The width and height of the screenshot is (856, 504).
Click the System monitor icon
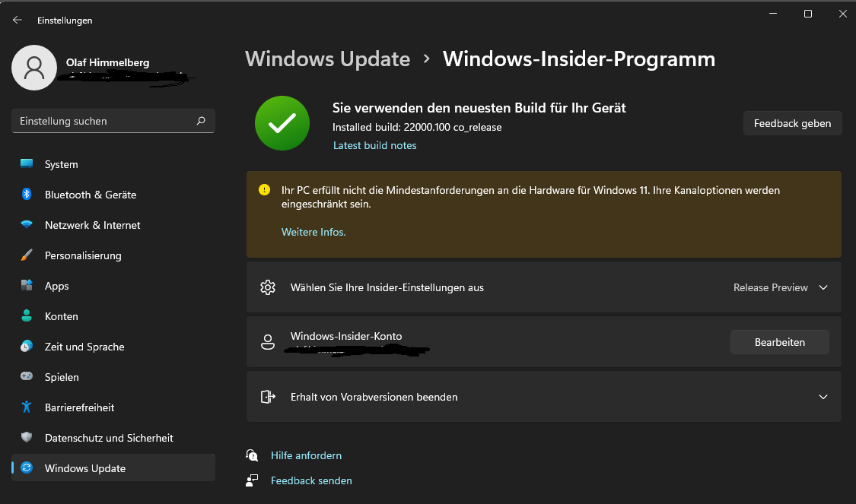pyautogui.click(x=26, y=163)
